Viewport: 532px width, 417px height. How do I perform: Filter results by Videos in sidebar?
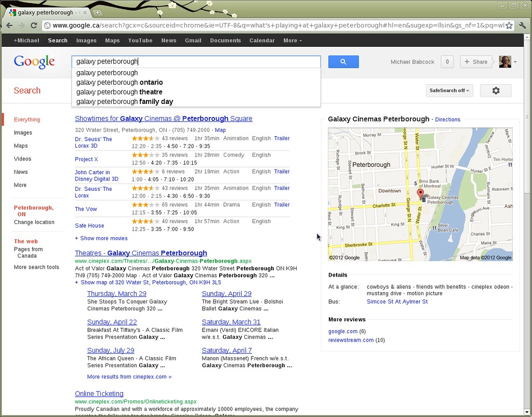[22, 159]
